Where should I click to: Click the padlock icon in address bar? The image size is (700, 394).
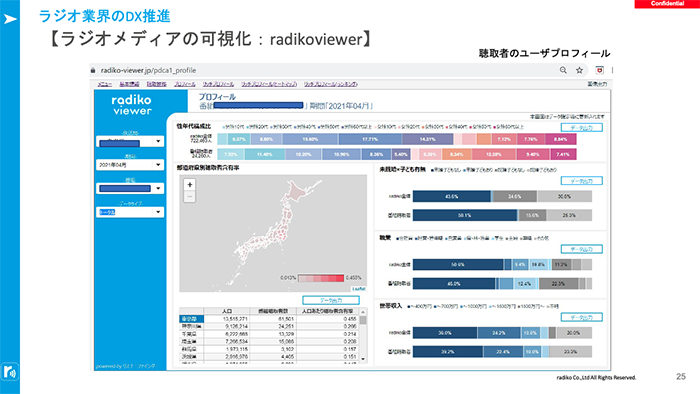click(x=93, y=70)
